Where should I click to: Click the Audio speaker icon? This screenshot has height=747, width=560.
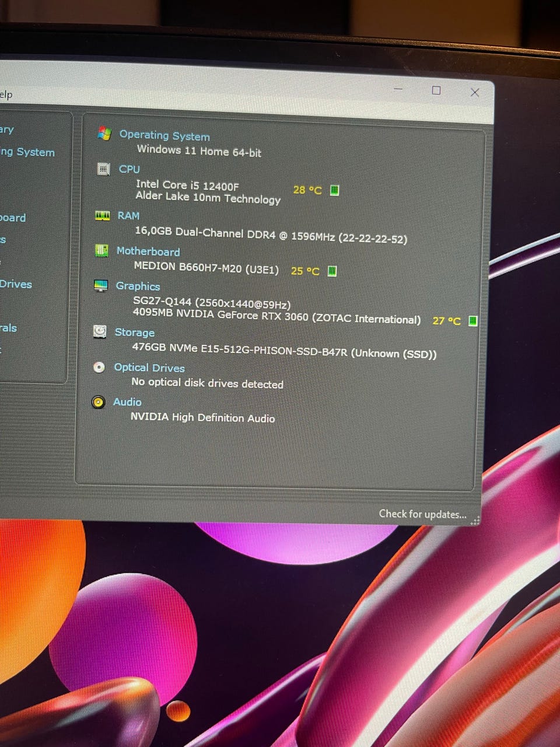[x=99, y=402]
